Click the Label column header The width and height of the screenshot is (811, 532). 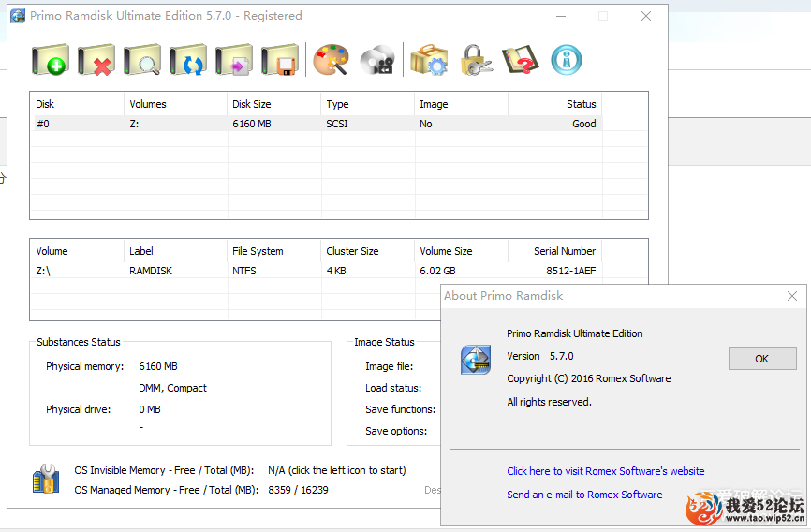[176, 251]
